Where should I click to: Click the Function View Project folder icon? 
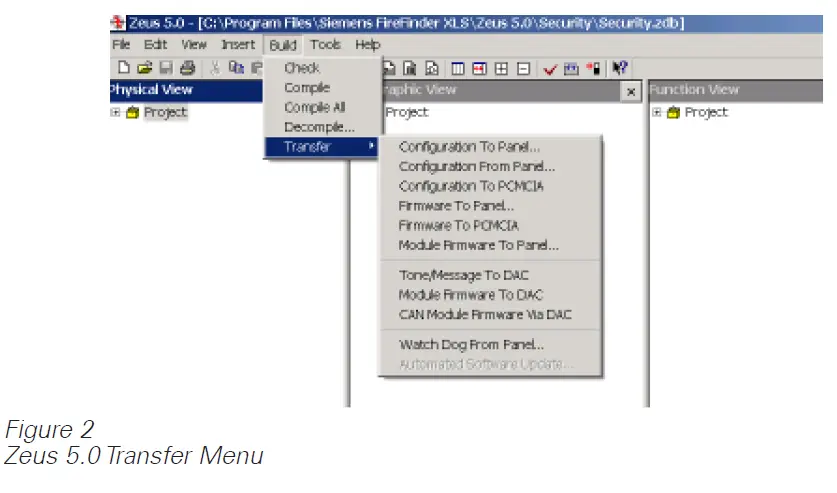(x=673, y=113)
